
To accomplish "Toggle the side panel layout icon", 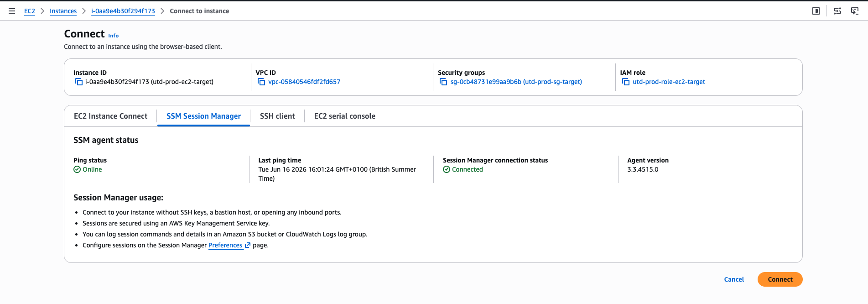I will click(x=816, y=11).
